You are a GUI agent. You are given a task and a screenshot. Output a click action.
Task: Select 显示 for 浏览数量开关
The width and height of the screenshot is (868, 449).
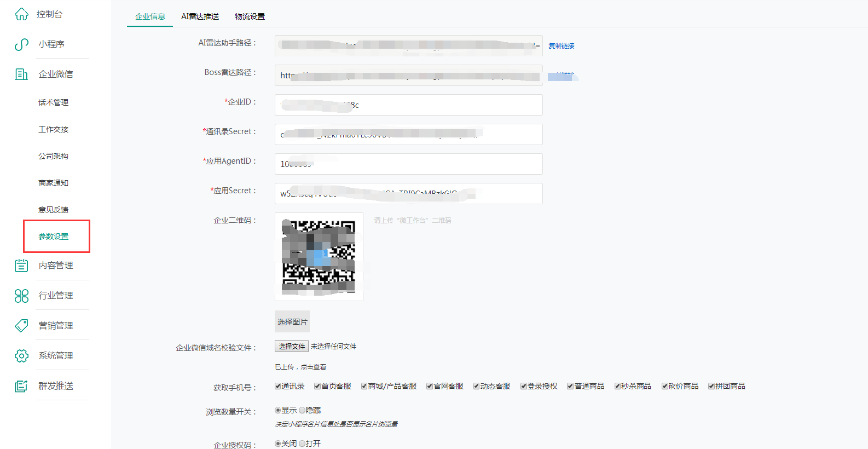click(x=278, y=410)
